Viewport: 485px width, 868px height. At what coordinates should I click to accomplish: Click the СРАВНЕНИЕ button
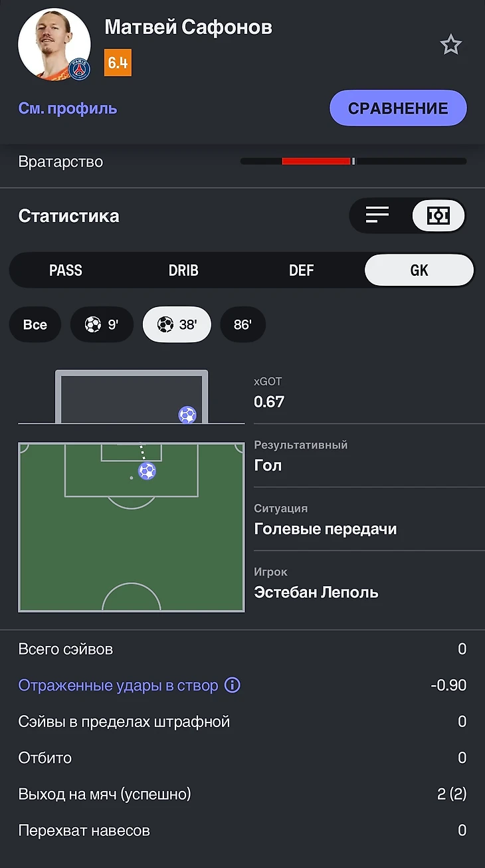coord(398,108)
